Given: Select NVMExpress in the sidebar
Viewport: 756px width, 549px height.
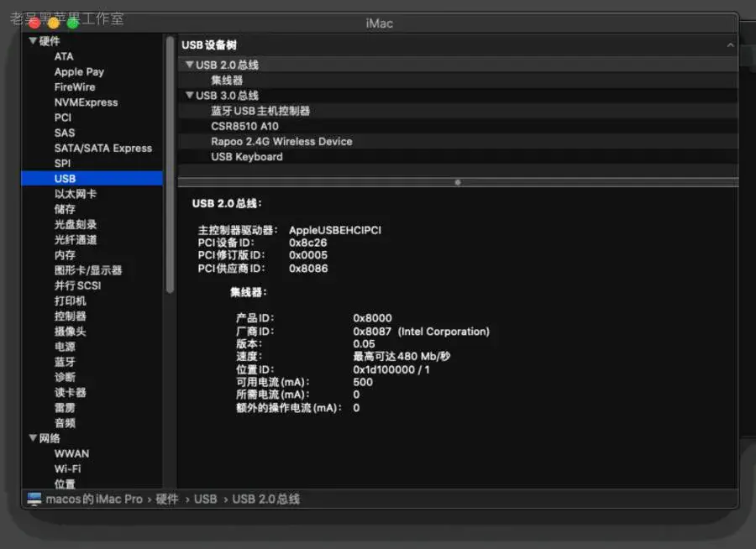Looking at the screenshot, I should coord(86,102).
